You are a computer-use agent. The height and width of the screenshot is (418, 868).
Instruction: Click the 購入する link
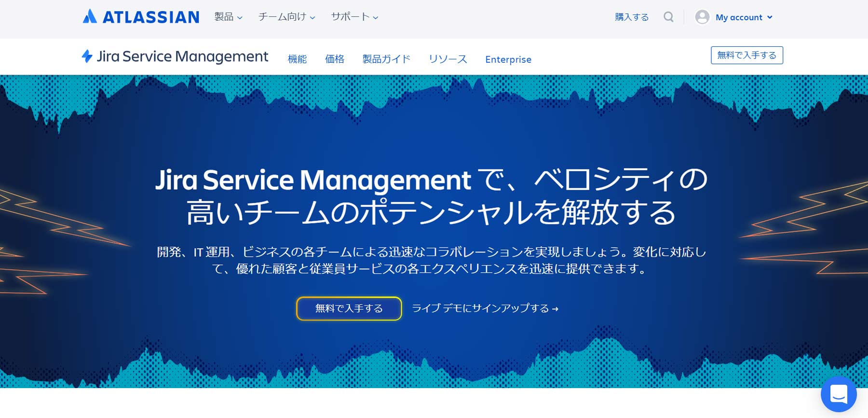(632, 17)
